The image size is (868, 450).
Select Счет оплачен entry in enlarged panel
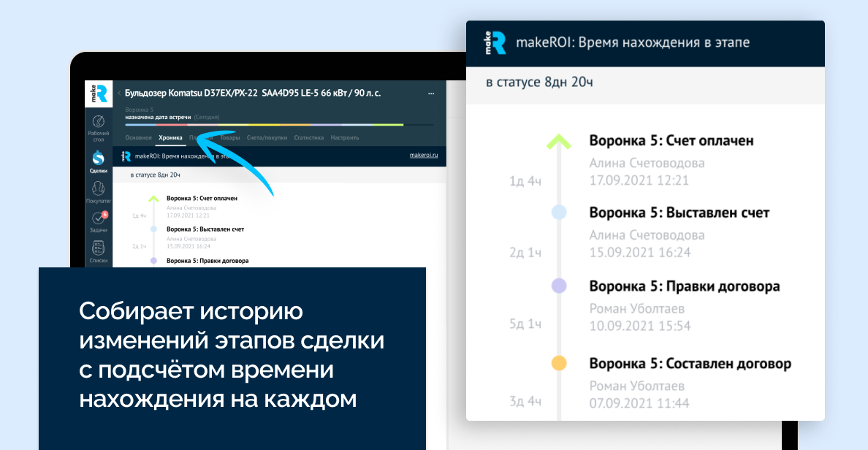click(x=671, y=140)
